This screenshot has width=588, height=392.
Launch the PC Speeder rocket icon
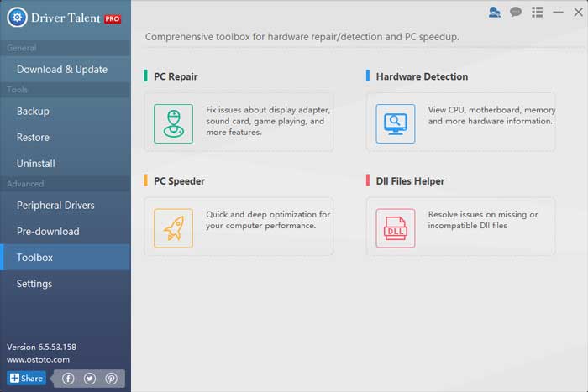coord(173,228)
